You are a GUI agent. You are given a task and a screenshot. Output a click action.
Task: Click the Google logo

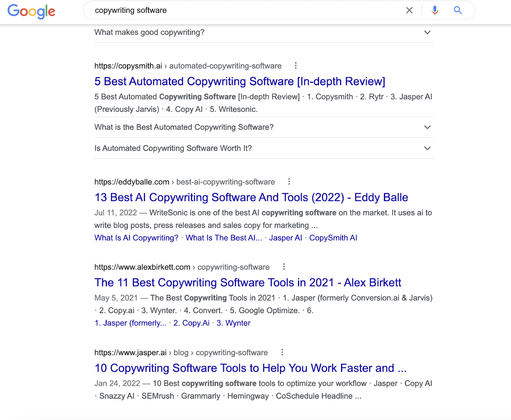(x=31, y=11)
